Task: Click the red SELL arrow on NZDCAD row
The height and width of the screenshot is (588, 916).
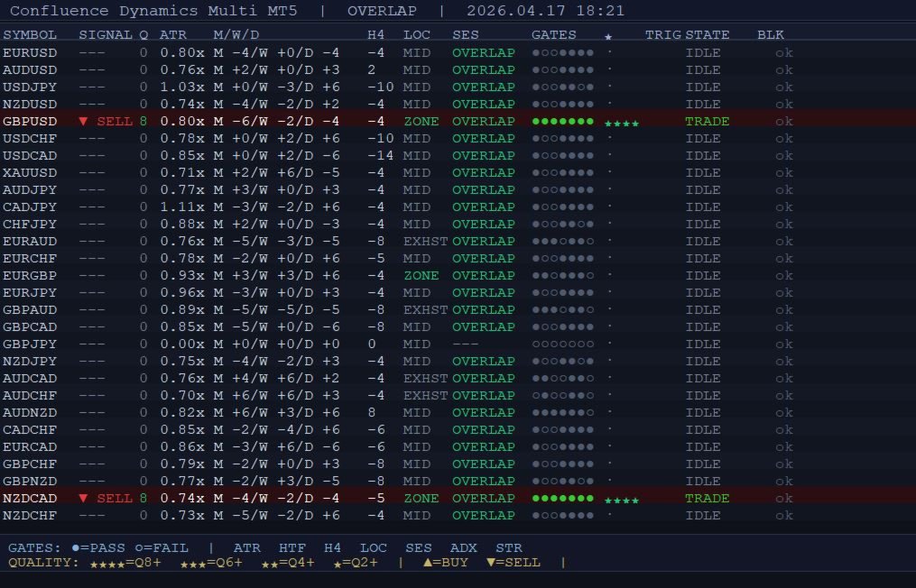Action: click(x=84, y=499)
